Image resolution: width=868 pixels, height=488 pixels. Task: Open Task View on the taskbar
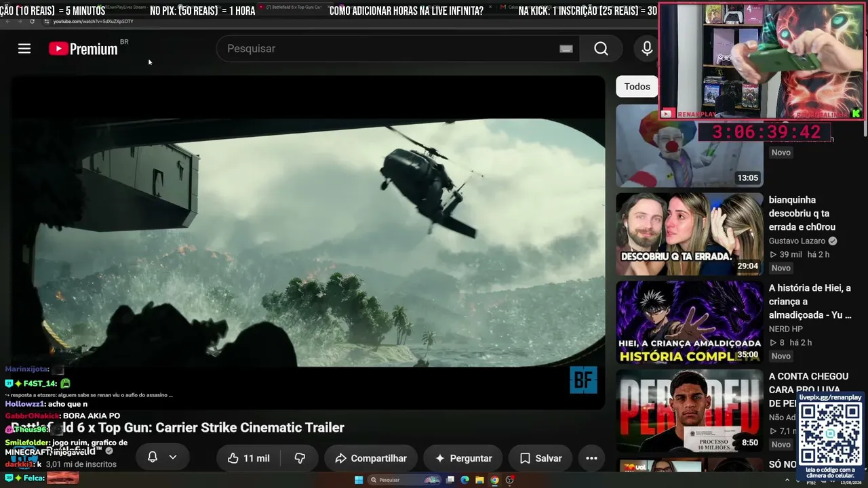[x=450, y=480]
